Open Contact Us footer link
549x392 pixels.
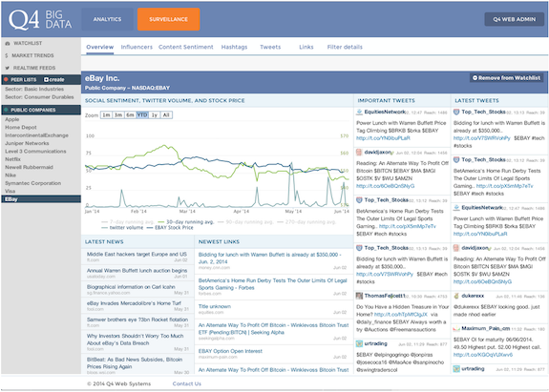(186, 383)
